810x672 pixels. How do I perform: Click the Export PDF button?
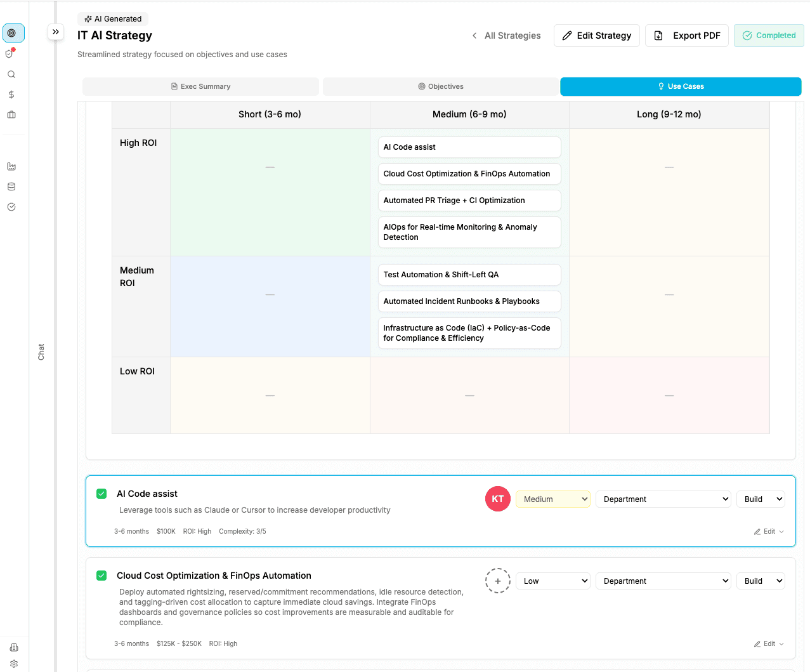point(687,36)
